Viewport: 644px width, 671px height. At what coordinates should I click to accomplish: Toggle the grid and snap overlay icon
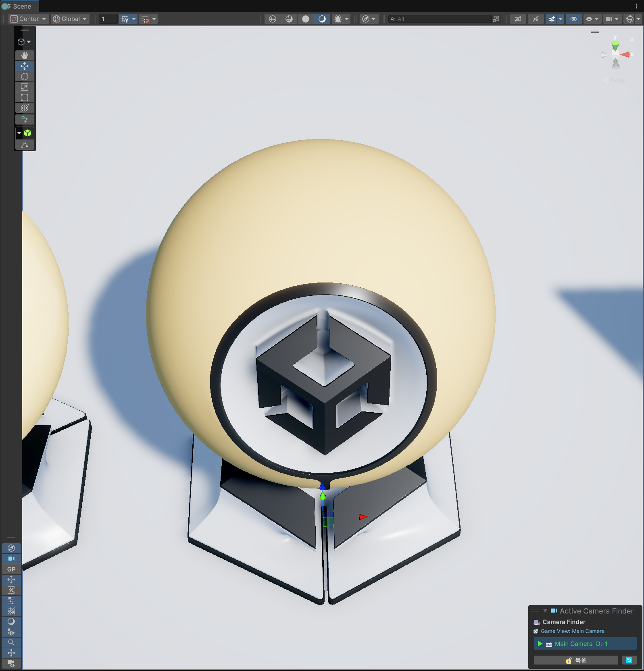pyautogui.click(x=11, y=611)
